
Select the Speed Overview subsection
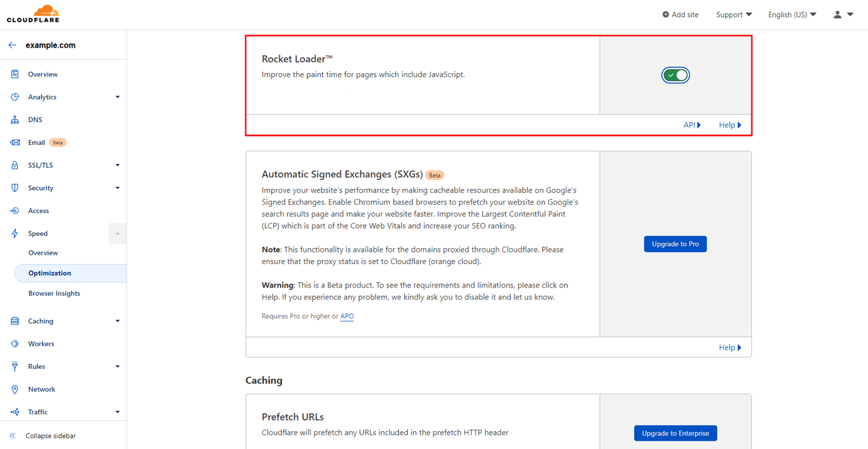(x=43, y=252)
